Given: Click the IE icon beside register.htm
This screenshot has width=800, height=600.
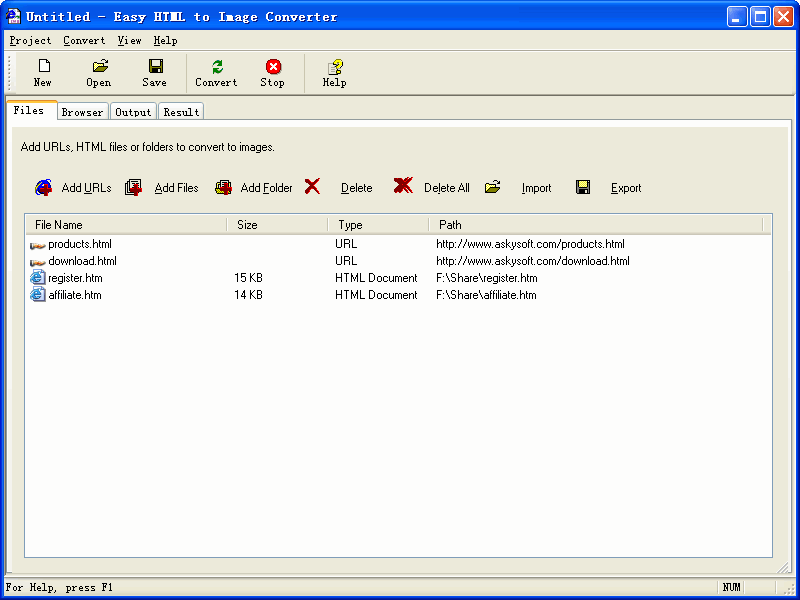Looking at the screenshot, I should pyautogui.click(x=37, y=278).
